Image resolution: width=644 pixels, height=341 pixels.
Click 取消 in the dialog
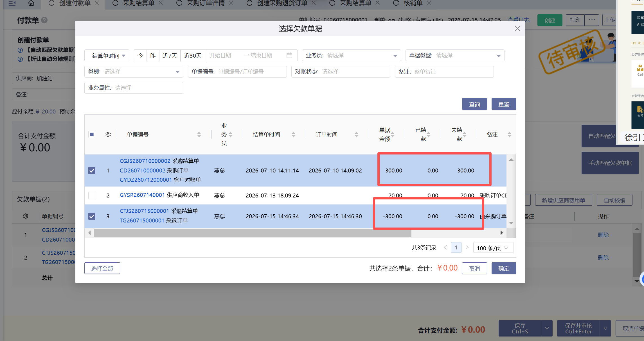pyautogui.click(x=474, y=268)
